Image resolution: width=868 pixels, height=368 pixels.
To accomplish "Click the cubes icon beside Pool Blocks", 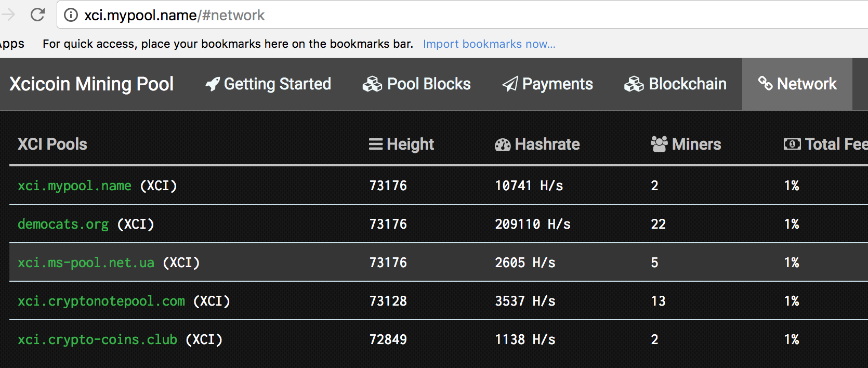I will tap(372, 84).
